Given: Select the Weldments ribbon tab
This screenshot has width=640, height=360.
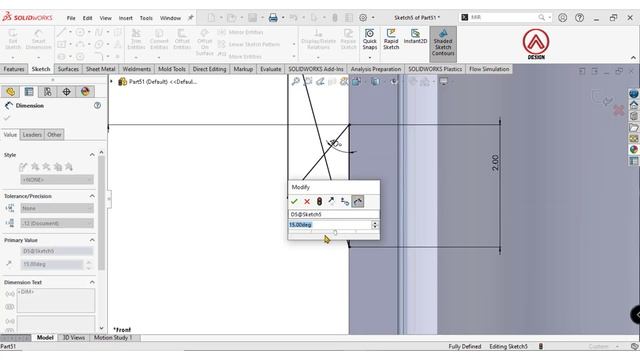Looking at the screenshot, I should [137, 69].
